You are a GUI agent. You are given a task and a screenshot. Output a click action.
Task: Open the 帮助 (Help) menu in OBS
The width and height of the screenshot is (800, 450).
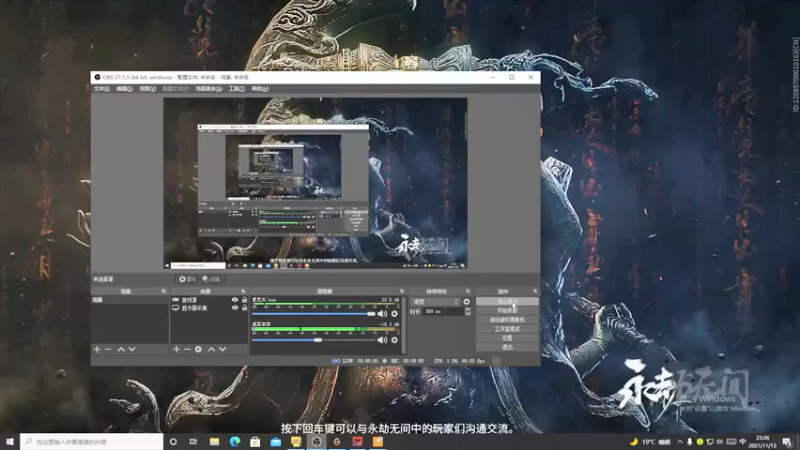260,89
